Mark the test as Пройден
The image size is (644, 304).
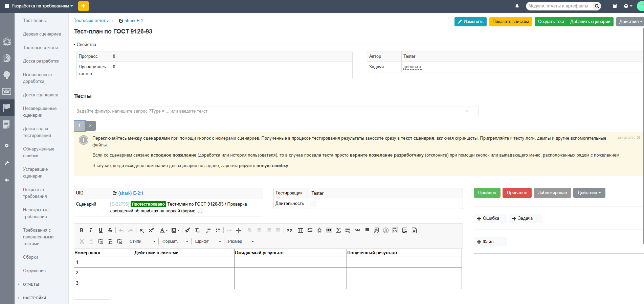(x=487, y=193)
